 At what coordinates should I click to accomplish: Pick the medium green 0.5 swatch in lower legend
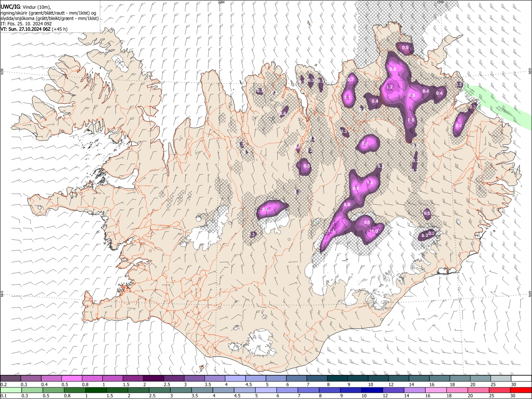tap(53, 390)
